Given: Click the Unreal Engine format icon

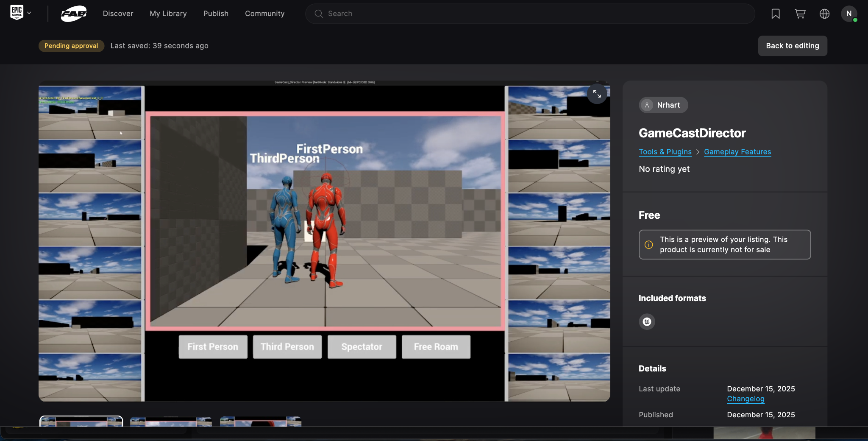Looking at the screenshot, I should [647, 322].
